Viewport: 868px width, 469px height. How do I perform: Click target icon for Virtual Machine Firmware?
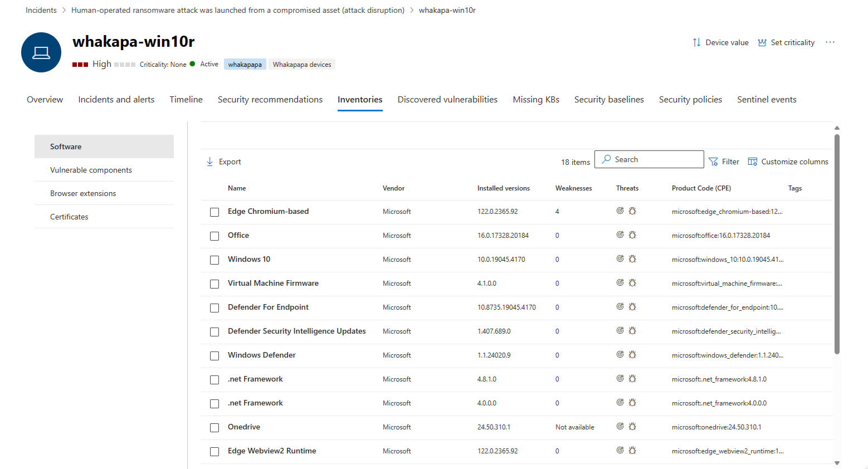[x=620, y=283]
